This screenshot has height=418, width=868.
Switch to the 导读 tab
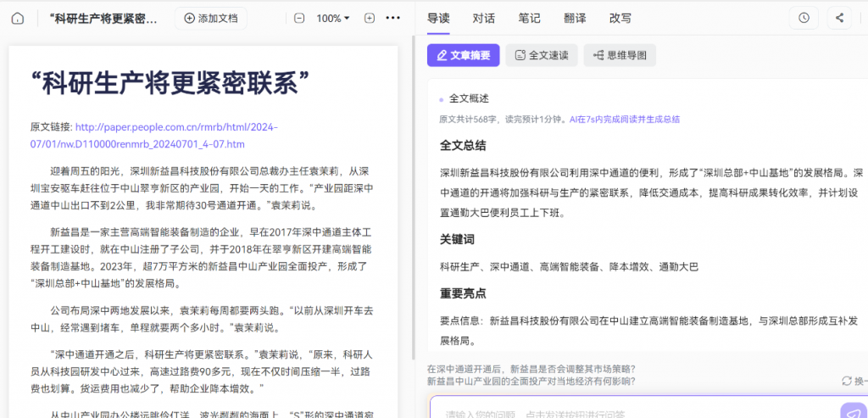click(438, 19)
